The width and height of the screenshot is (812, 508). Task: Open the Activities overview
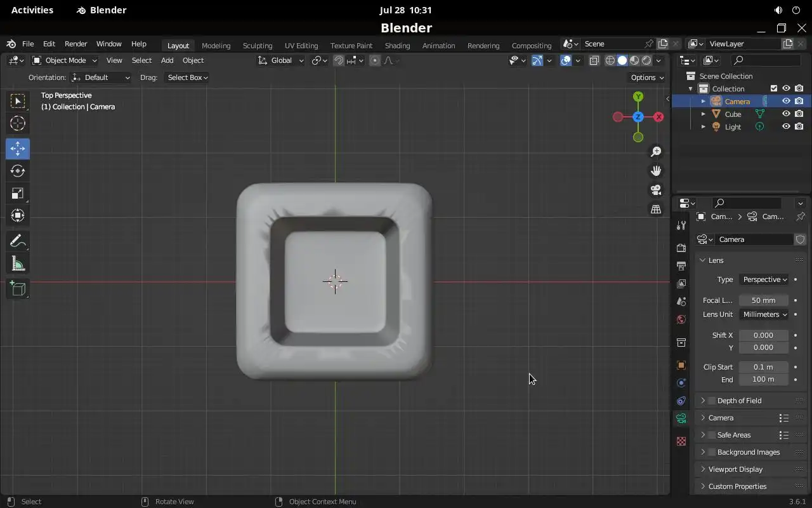32,10
